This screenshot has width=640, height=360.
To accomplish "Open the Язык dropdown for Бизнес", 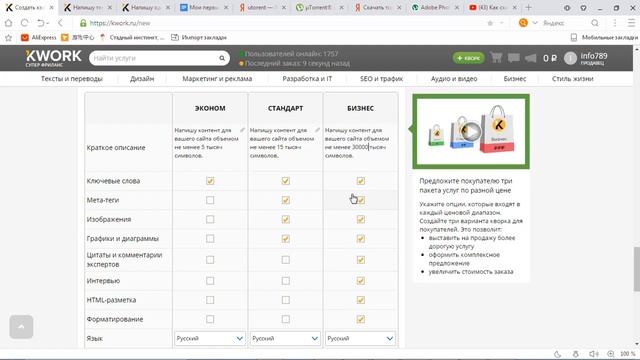I will [x=360, y=338].
